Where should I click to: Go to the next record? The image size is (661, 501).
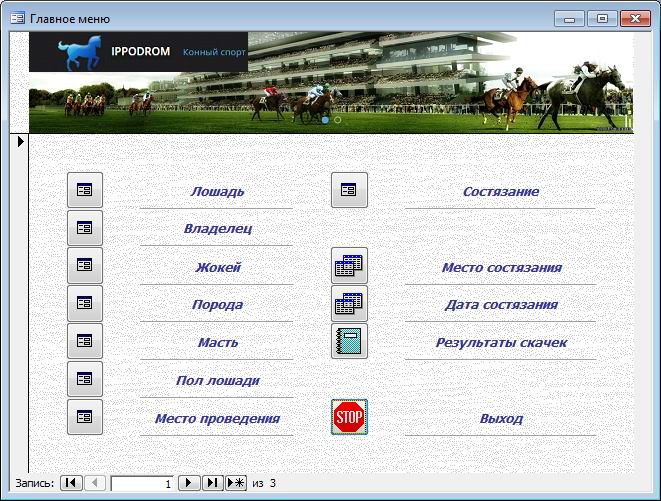pos(188,482)
